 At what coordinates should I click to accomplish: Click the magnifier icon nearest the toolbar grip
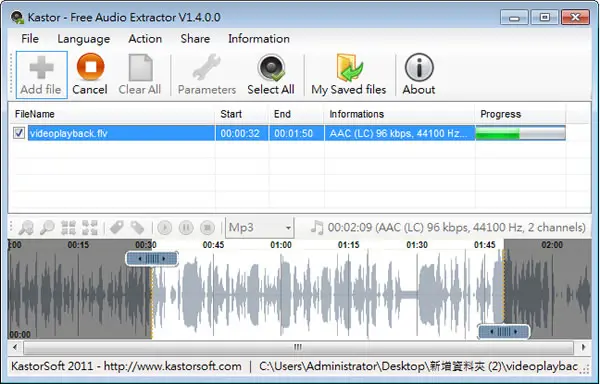(x=26, y=228)
